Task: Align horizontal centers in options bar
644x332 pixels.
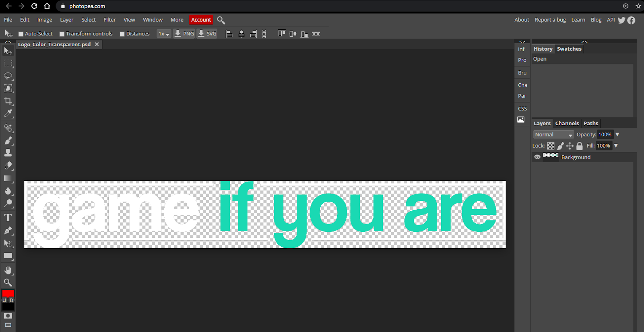Action: tap(242, 34)
